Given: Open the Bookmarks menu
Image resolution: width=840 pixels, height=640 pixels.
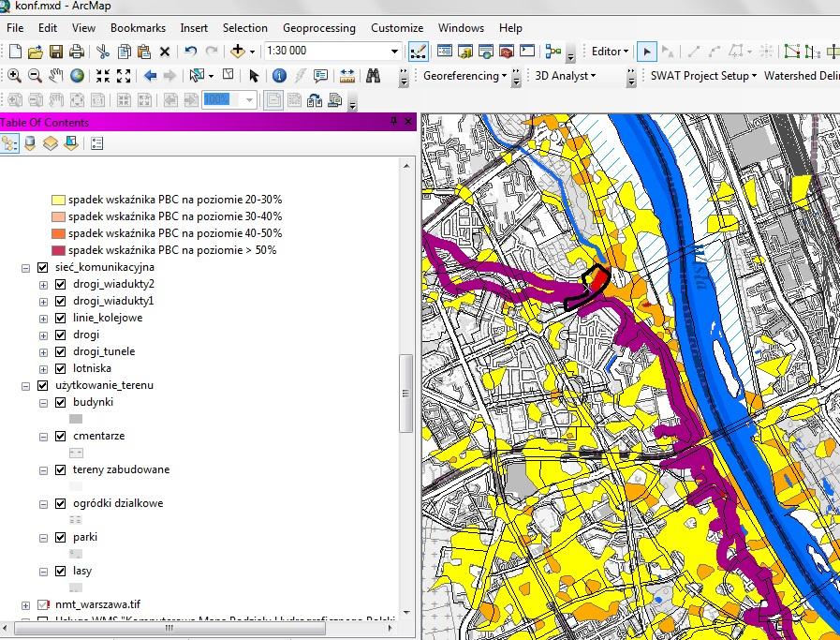Looking at the screenshot, I should tap(138, 28).
